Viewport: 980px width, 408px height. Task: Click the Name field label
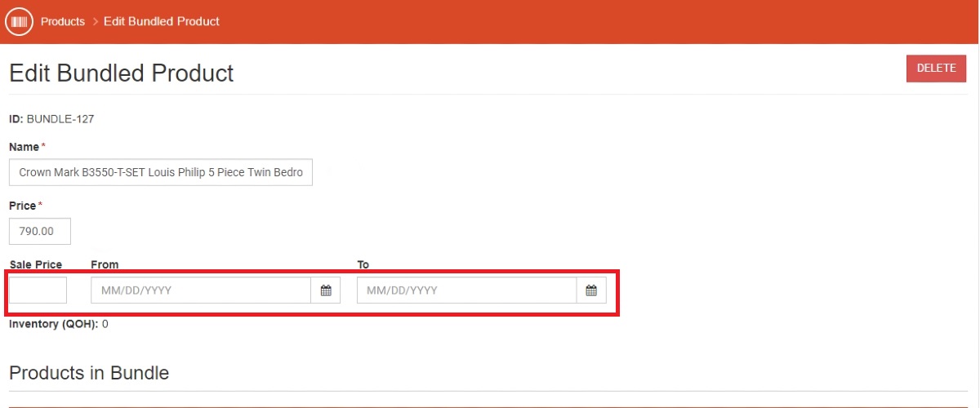[x=24, y=147]
